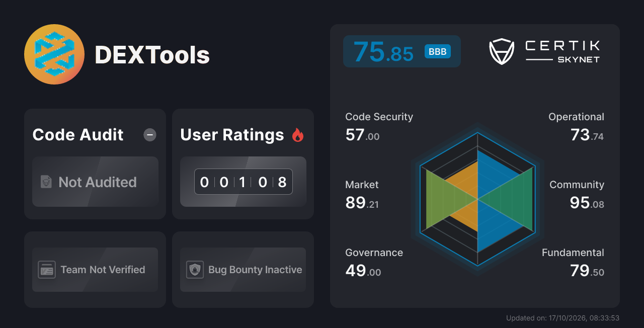Click the Code Security label
This screenshot has height=328, width=644.
pyautogui.click(x=379, y=117)
